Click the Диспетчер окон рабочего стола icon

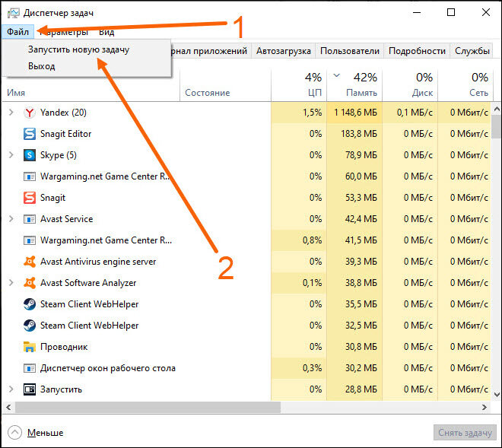tap(30, 368)
